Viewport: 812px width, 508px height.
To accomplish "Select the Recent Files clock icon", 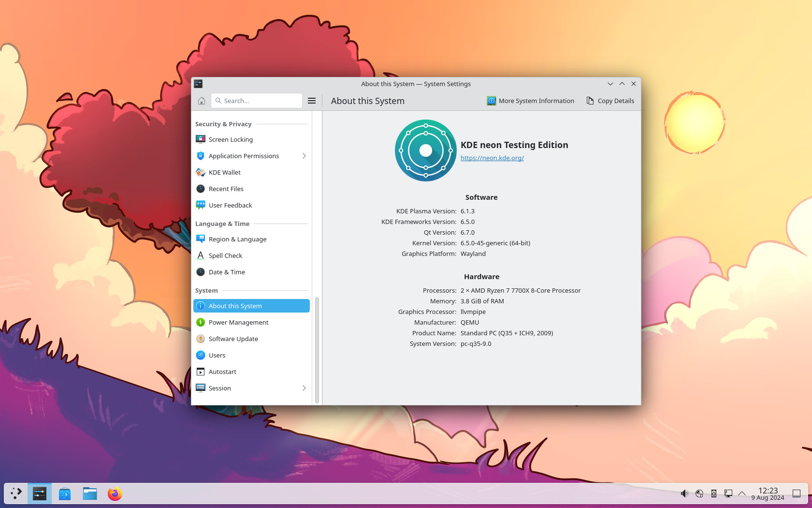I will [x=201, y=189].
